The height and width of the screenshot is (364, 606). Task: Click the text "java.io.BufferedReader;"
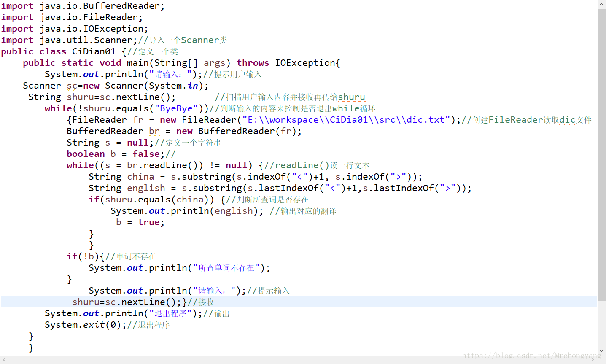102,6
